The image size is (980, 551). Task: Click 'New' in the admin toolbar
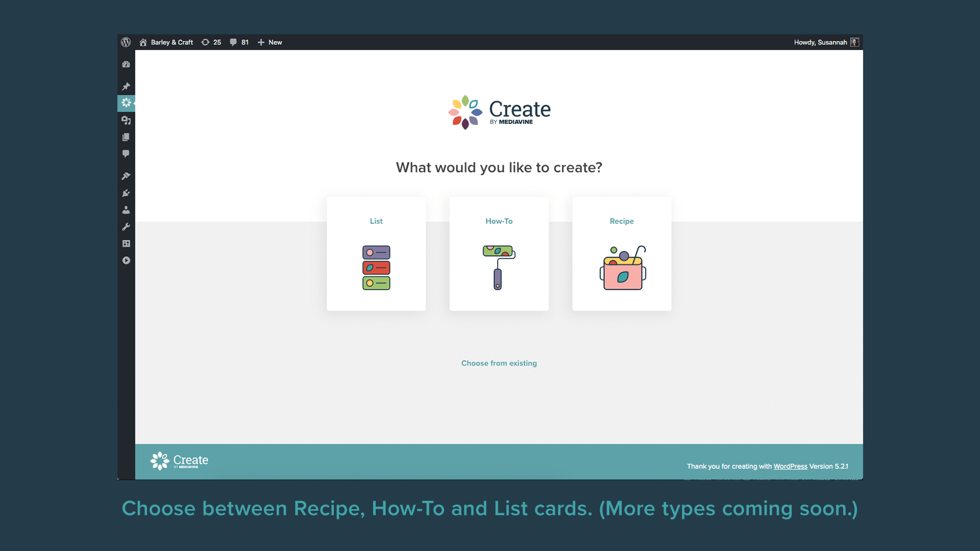270,42
